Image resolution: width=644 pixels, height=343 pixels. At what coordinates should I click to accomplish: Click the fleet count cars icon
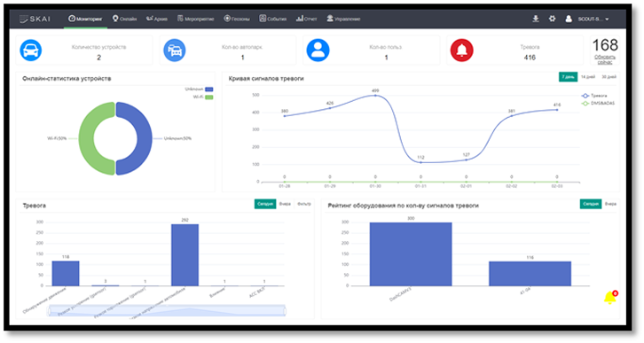click(175, 51)
